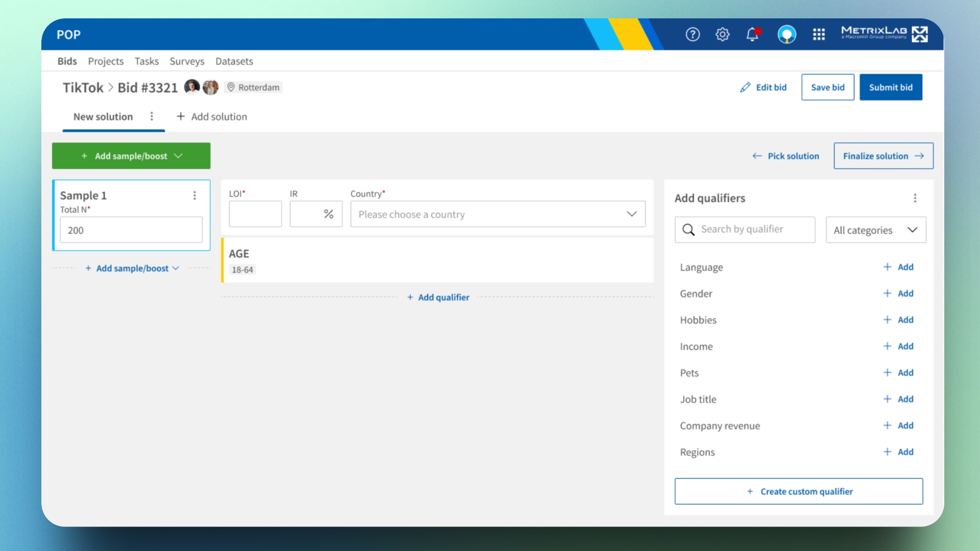
Task: Click the 18-64 age range tag
Action: tap(242, 270)
